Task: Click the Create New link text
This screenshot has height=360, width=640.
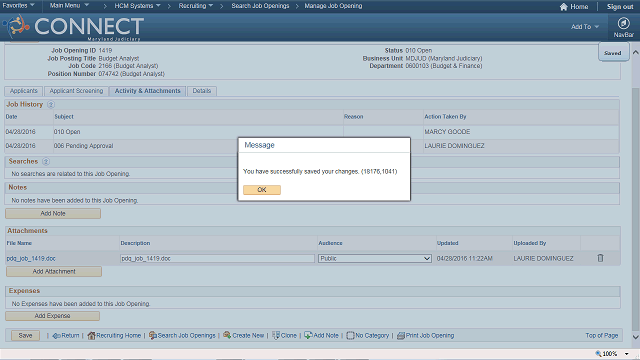Action: point(248,336)
